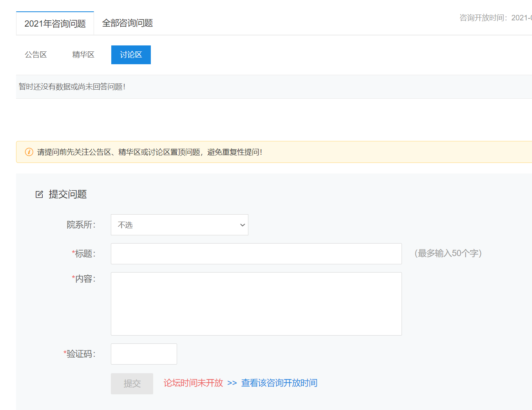Go to the 精华区 section
This screenshot has width=532, height=410.
83,55
